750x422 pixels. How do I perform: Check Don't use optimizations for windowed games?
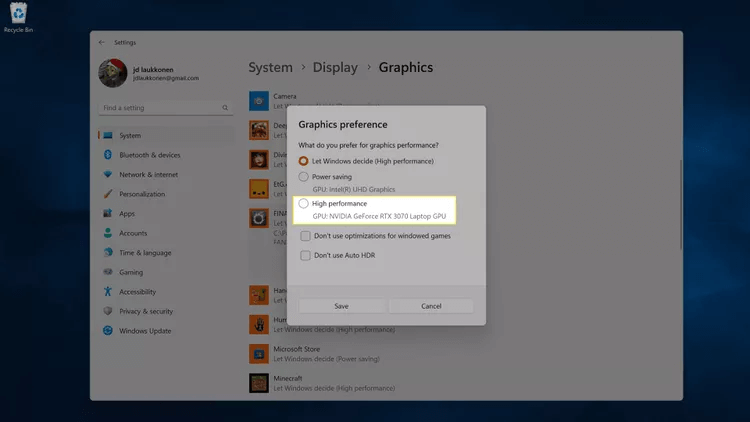coord(305,236)
